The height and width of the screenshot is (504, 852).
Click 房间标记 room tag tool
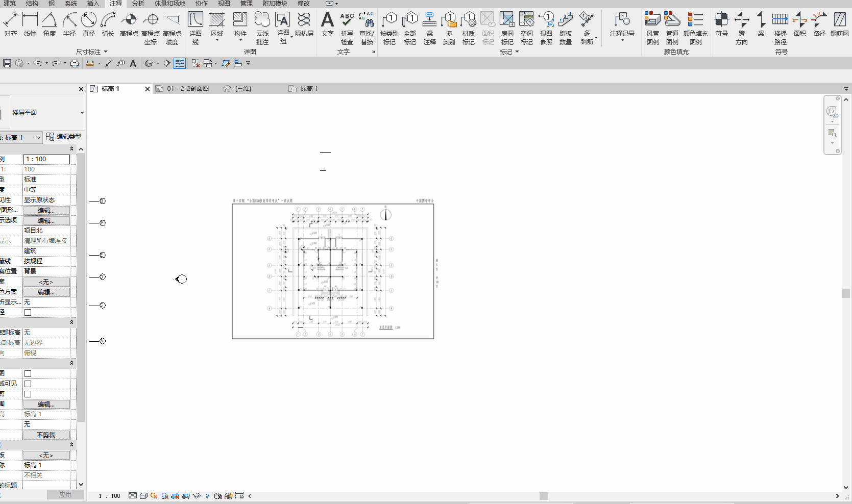[507, 29]
